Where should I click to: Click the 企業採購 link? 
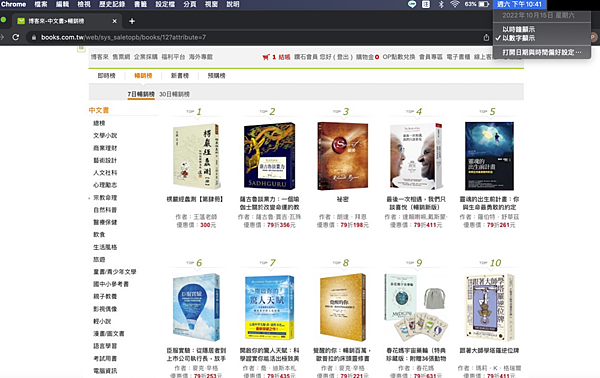point(146,57)
